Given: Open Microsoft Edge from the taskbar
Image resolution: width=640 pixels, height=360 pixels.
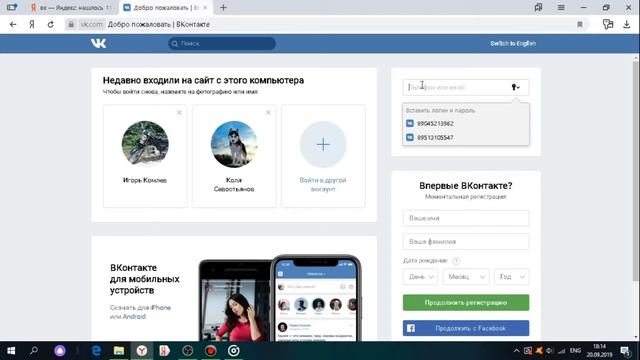Looking at the screenshot, I should tap(96, 351).
